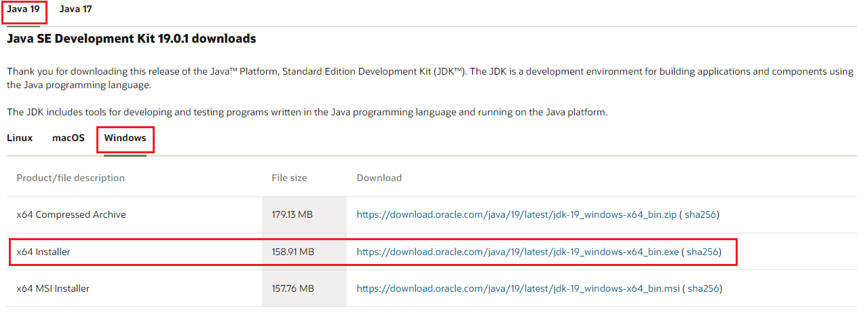Click the Java SE Development Kit 19.0.1 heading
The image size is (868, 325).
[x=132, y=39]
